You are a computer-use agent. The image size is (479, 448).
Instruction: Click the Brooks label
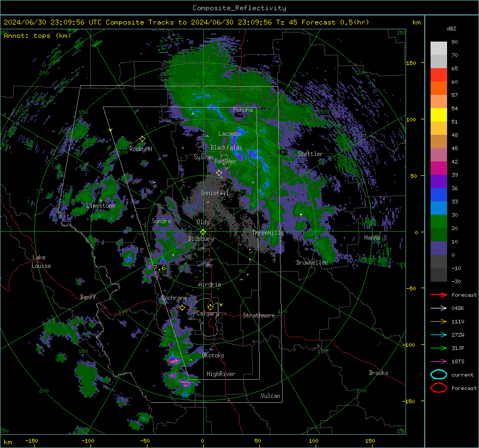(x=378, y=373)
